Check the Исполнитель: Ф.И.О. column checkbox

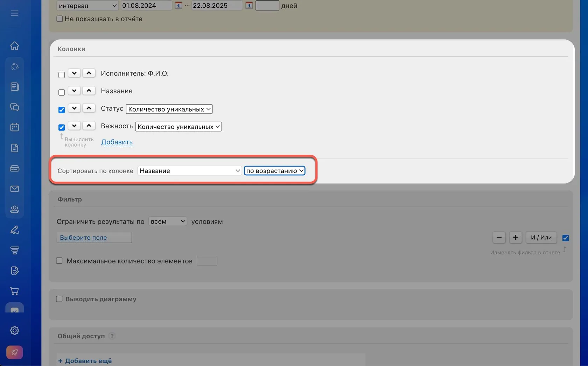click(62, 75)
